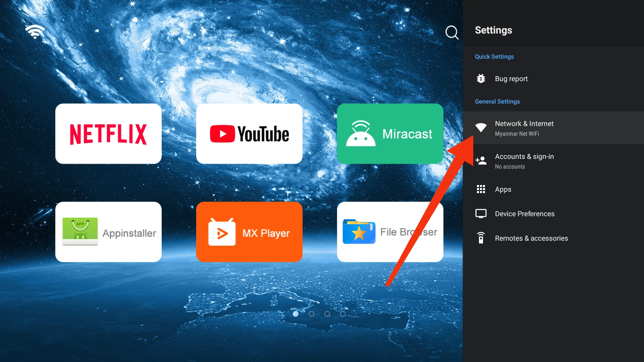Open Remotes & accessories settings
The width and height of the screenshot is (644, 362).
pos(532,238)
